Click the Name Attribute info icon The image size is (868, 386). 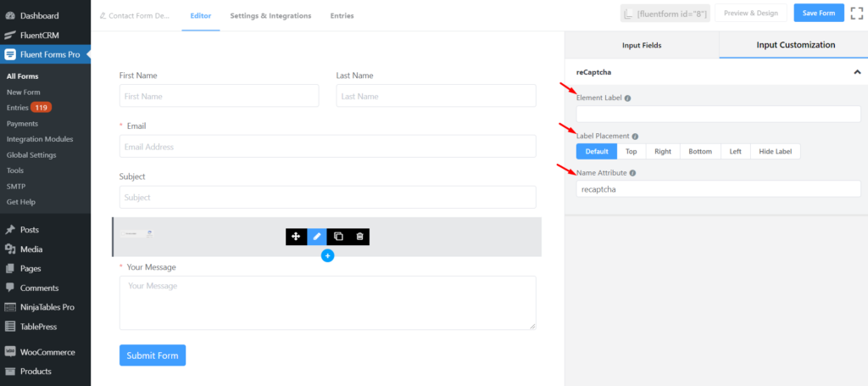632,173
